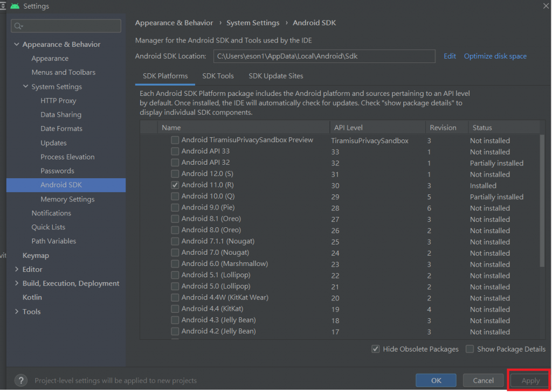The height and width of the screenshot is (392, 552).
Task: Click the Edit SDK location link
Action: pos(450,56)
